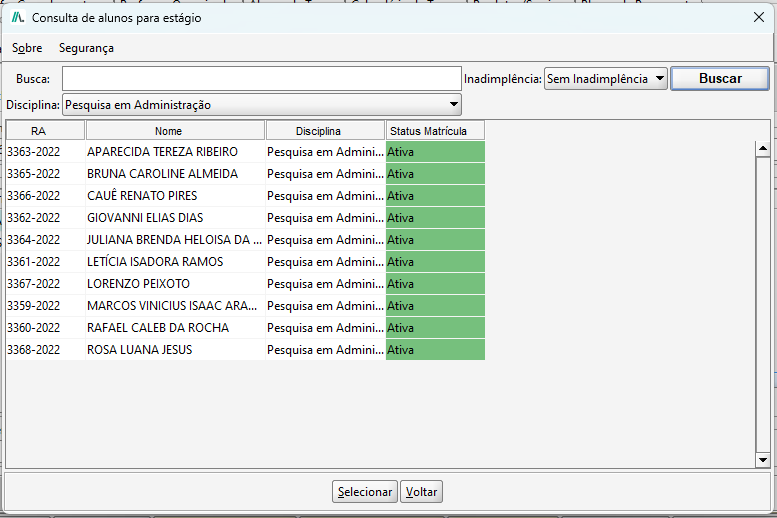The height and width of the screenshot is (518, 777).
Task: Click Disciplina cell for Giovanni Elias Dias
Action: [x=325, y=218]
